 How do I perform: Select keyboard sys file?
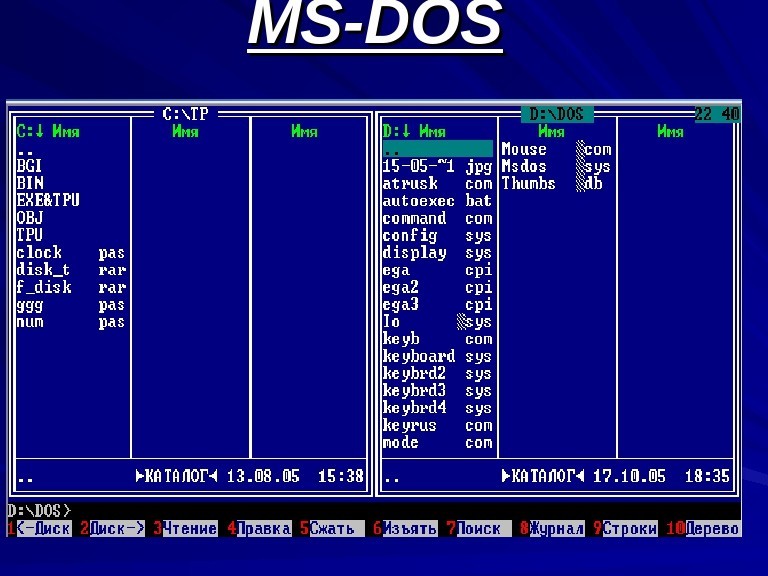tap(437, 356)
